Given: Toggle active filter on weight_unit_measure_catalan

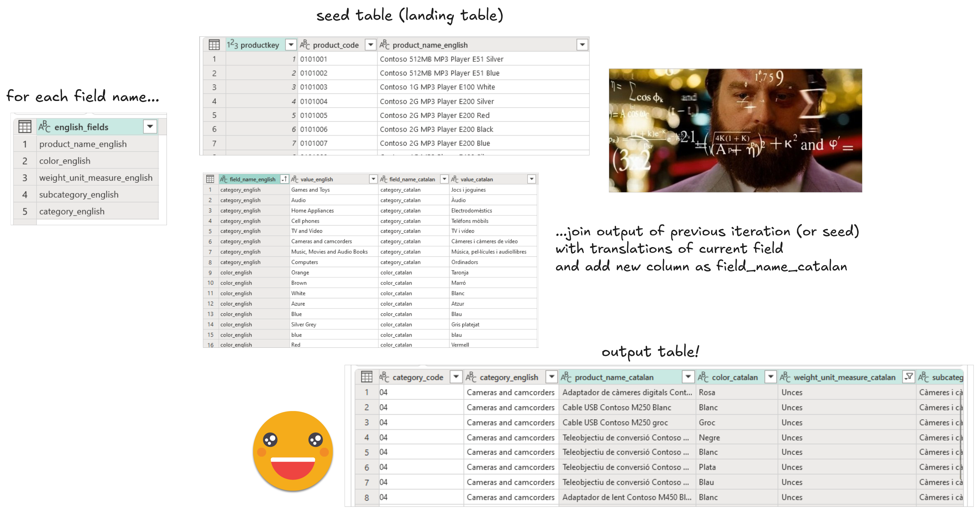Looking at the screenshot, I should (x=909, y=377).
